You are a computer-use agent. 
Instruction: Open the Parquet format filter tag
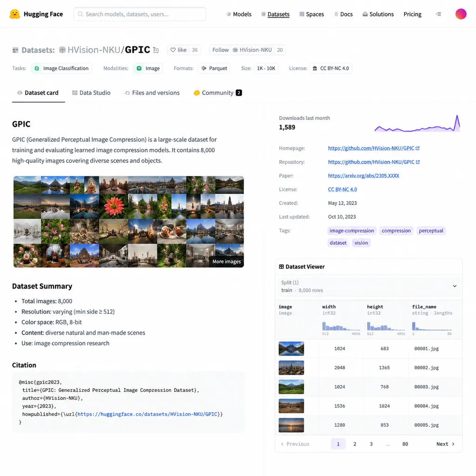[x=214, y=68]
